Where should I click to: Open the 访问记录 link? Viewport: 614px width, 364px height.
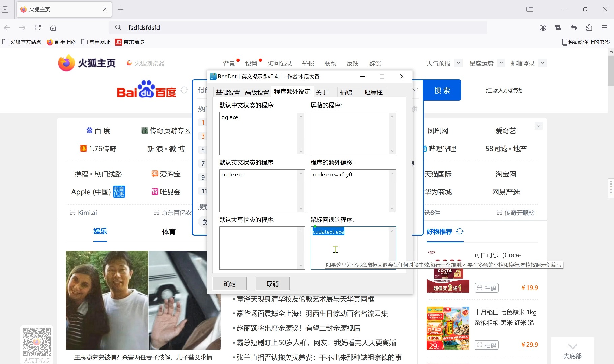click(280, 63)
